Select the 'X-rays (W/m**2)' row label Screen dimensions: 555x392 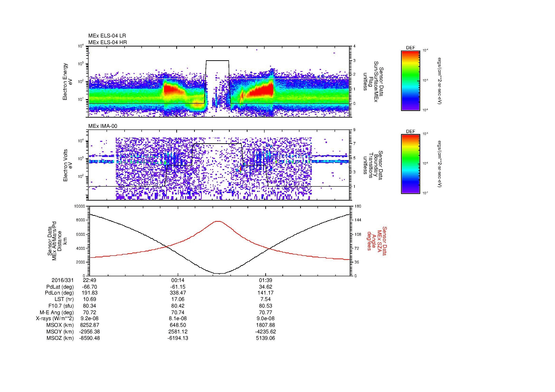(55, 319)
